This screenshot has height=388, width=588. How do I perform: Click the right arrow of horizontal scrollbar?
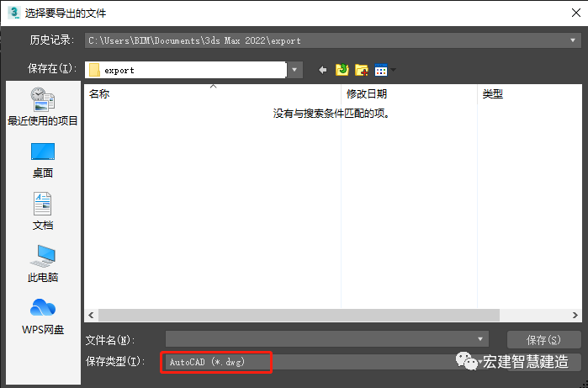click(575, 316)
